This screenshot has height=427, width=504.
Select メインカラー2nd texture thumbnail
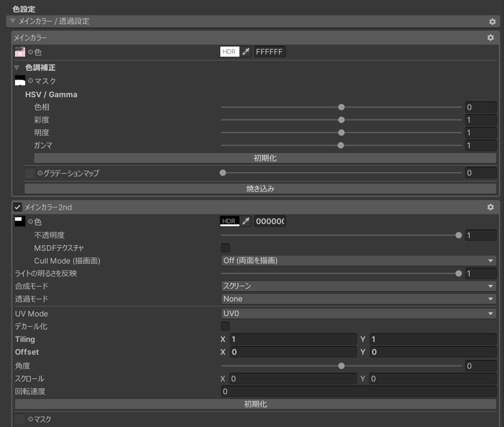click(x=20, y=221)
